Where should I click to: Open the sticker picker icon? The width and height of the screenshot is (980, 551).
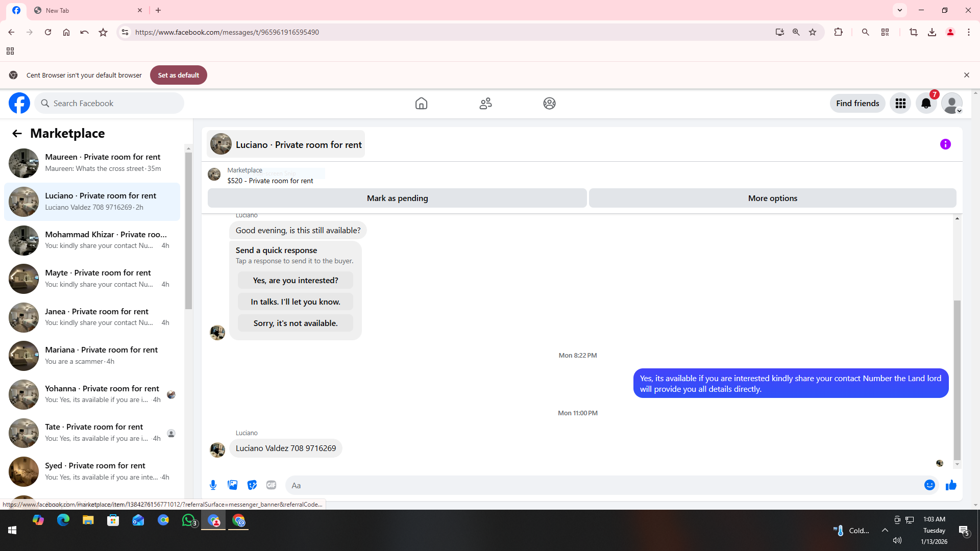[x=252, y=485]
